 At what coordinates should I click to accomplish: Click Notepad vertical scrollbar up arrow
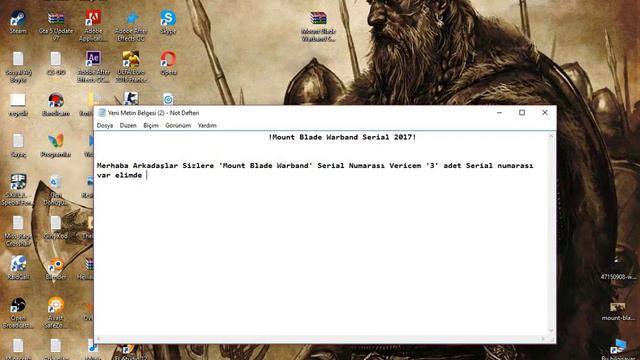click(551, 136)
